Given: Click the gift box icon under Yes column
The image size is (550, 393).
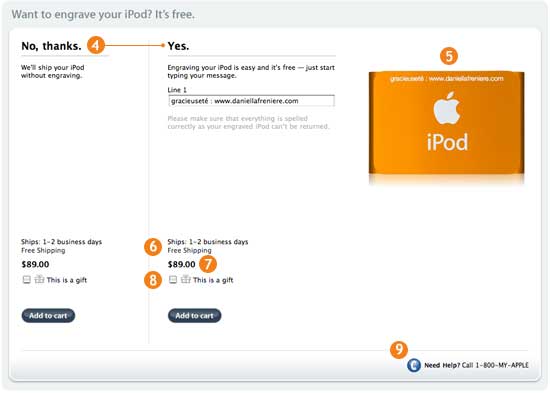Looking at the screenshot, I should click(x=186, y=279).
